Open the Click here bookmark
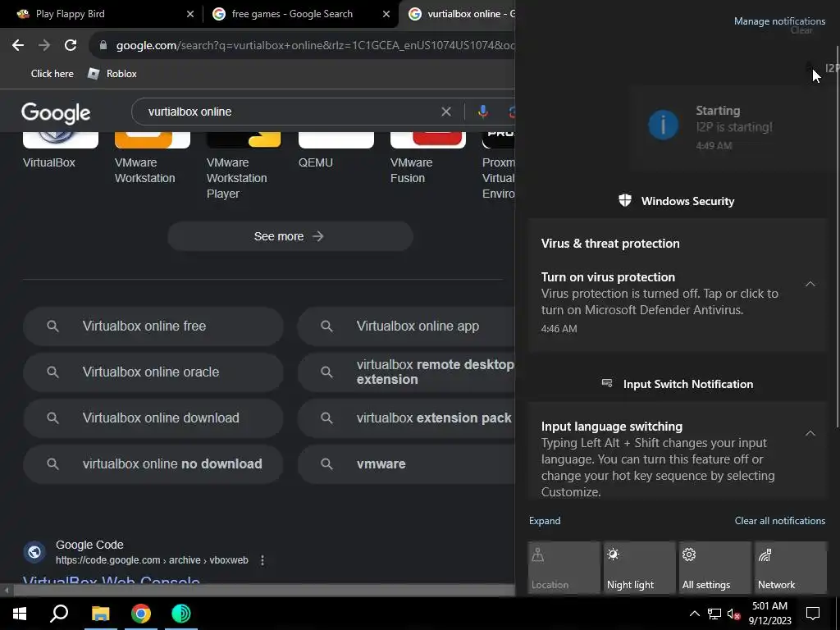 coord(52,73)
